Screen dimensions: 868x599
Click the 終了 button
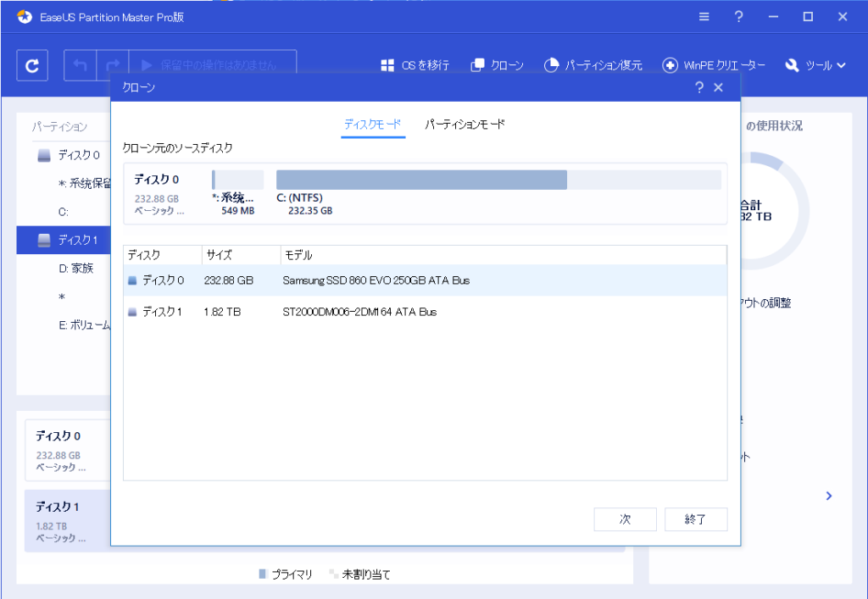(696, 519)
